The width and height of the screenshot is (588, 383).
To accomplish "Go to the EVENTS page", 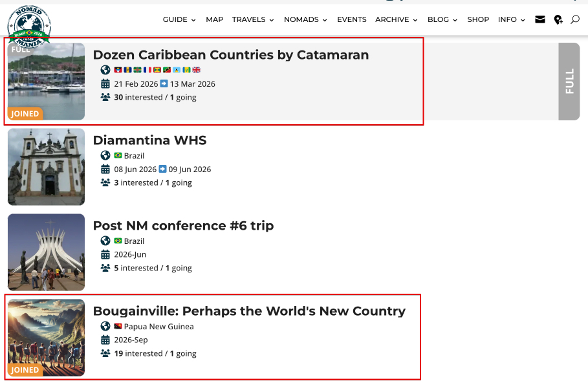I will click(351, 19).
